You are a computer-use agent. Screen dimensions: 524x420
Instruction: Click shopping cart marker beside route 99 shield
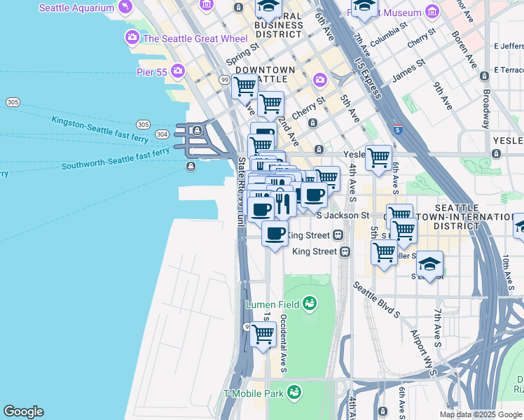click(244, 87)
